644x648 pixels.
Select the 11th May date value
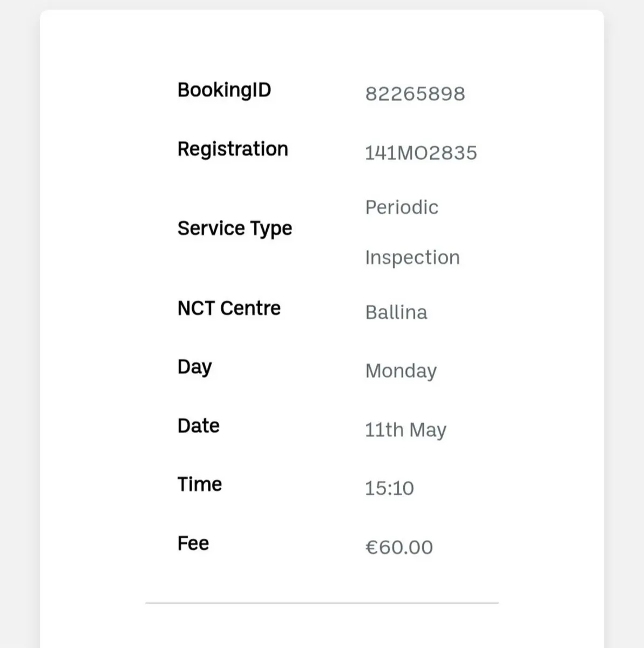pyautogui.click(x=405, y=430)
